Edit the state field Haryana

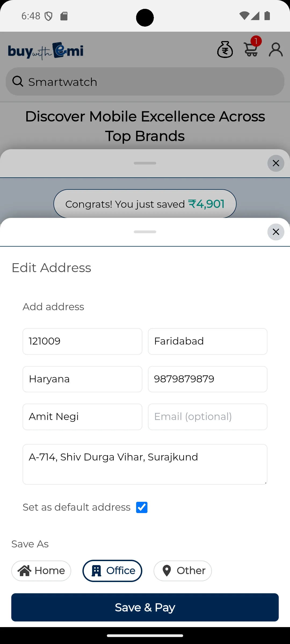click(82, 379)
